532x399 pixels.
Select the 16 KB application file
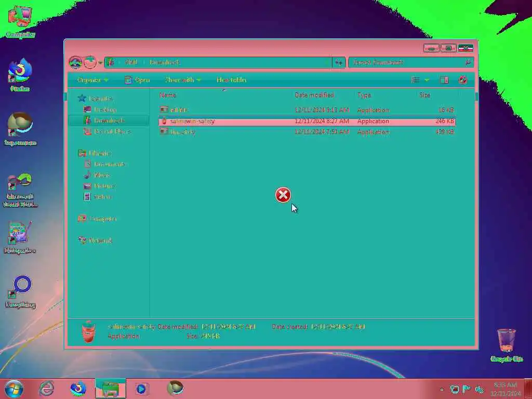pos(307,110)
